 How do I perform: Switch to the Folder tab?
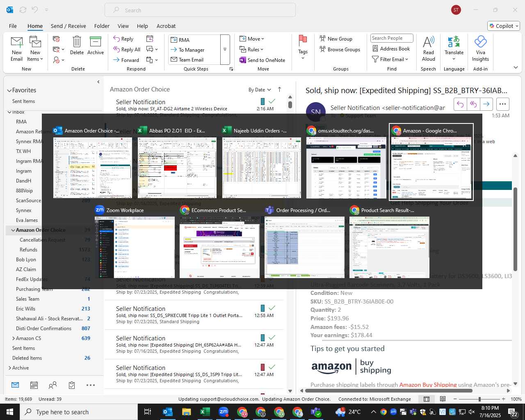point(102,26)
